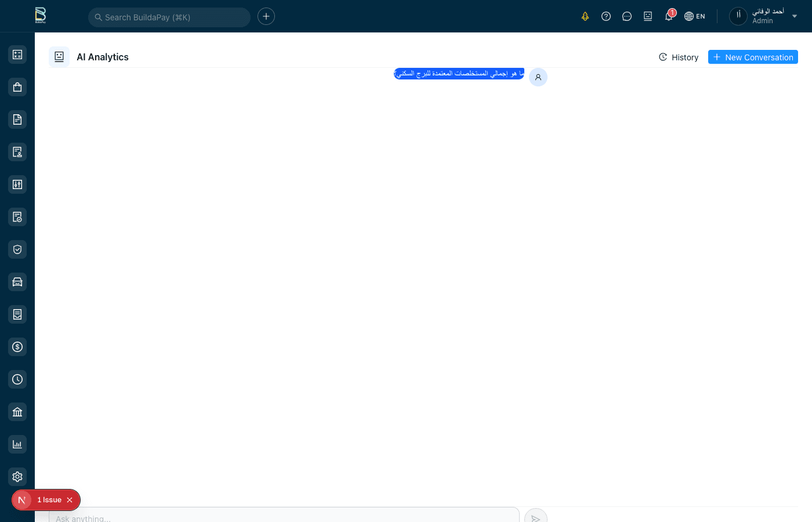This screenshot has width=812, height=522.
Task: Launch the chat feedback bubble icon
Action: pos(627,16)
